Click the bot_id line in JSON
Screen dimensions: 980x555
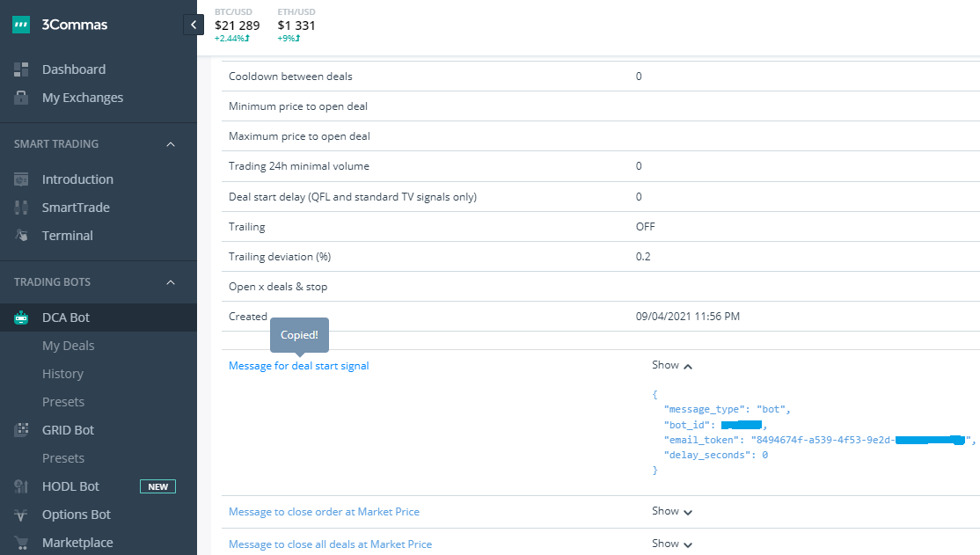715,425
